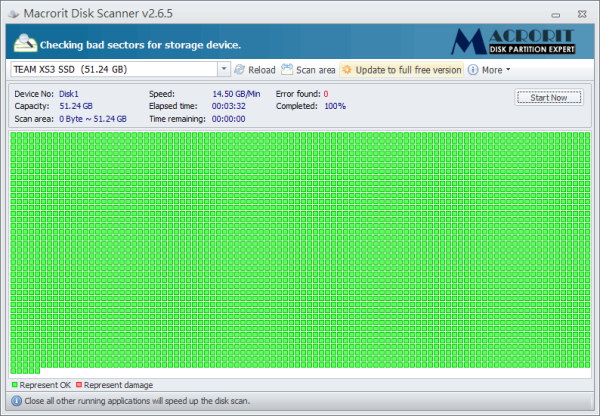Click the orange update gear icon
The width and height of the screenshot is (600, 416).
point(347,70)
